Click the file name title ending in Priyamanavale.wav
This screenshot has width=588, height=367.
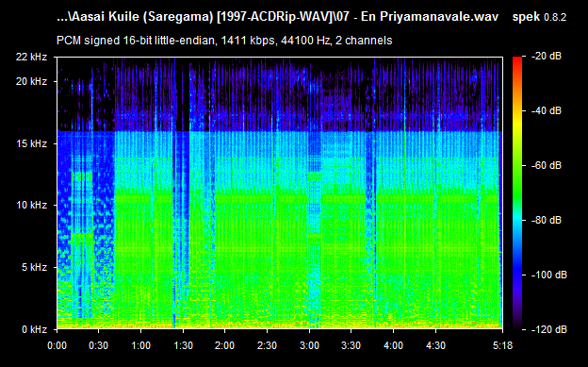point(277,17)
